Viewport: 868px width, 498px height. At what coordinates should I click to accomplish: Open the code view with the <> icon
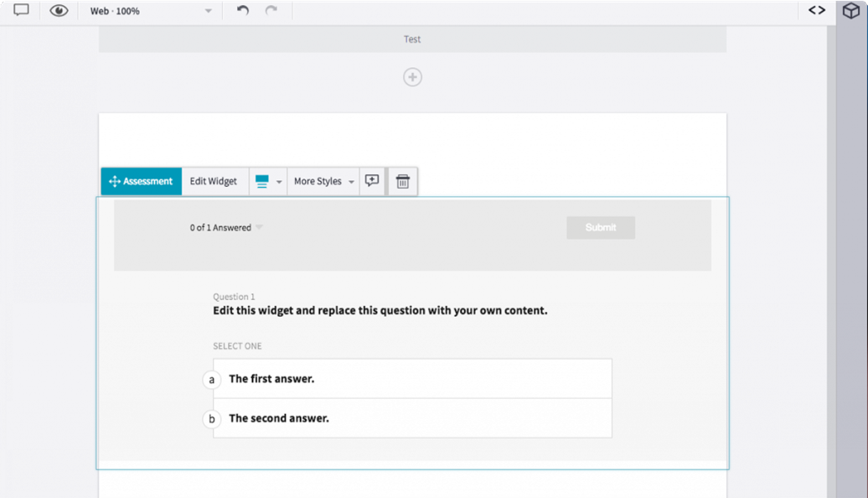click(815, 10)
